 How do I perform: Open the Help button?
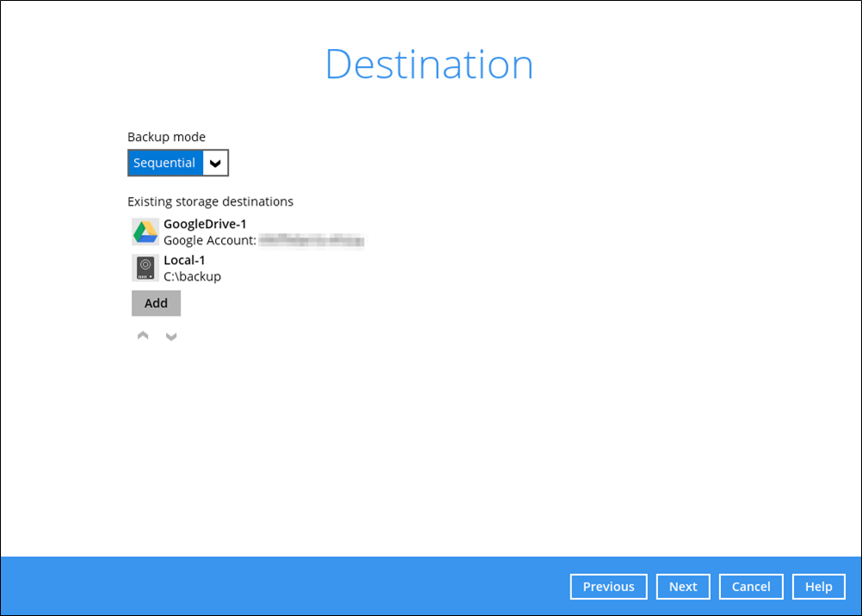pyautogui.click(x=818, y=586)
